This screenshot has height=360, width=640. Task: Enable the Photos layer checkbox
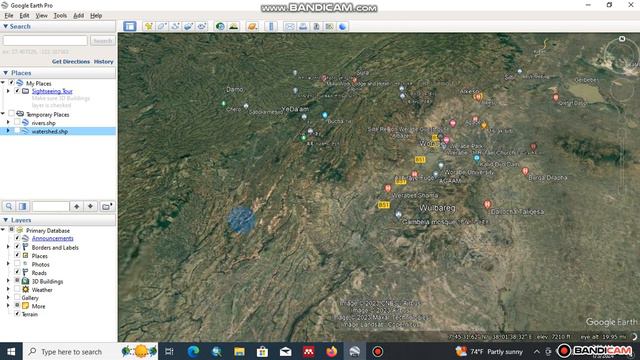17,264
